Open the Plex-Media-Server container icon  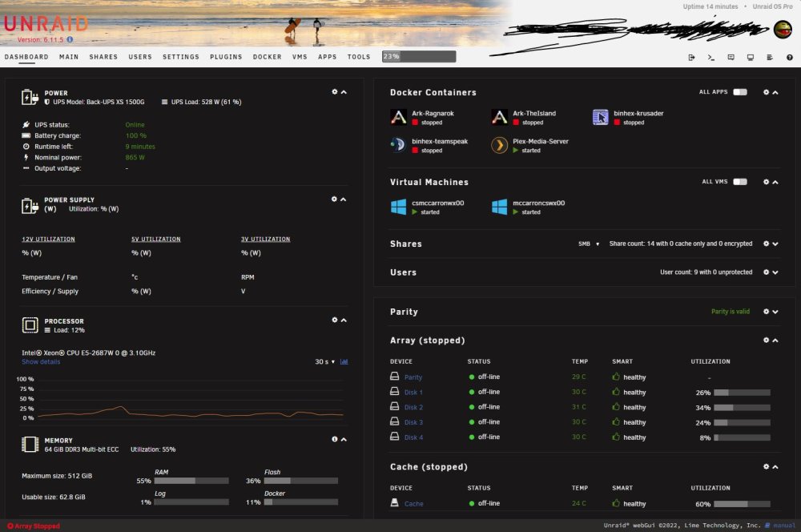click(x=499, y=145)
